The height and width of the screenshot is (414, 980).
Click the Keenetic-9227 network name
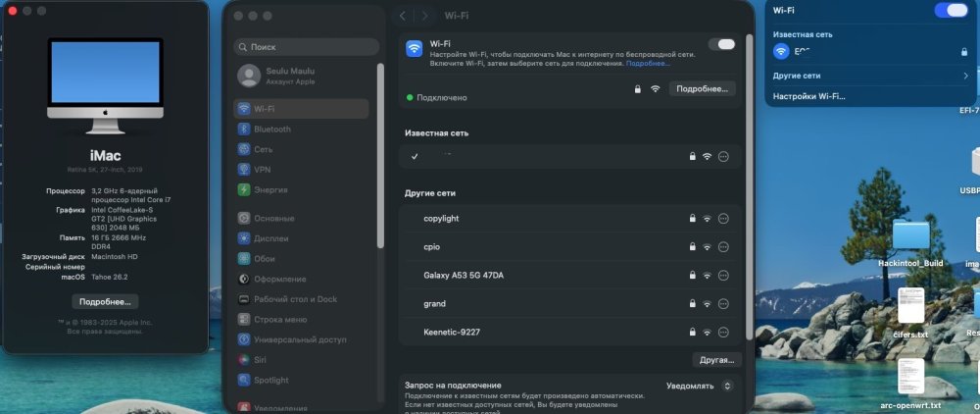click(452, 332)
